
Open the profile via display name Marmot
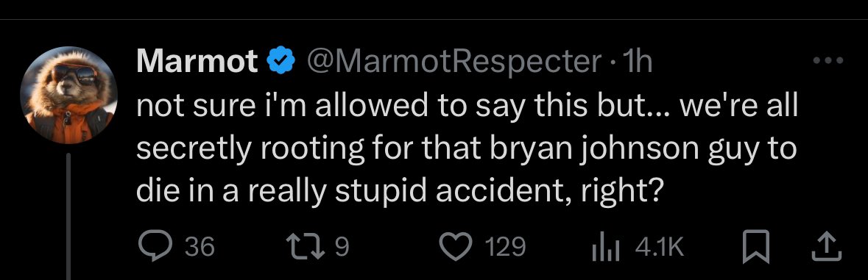point(197,62)
